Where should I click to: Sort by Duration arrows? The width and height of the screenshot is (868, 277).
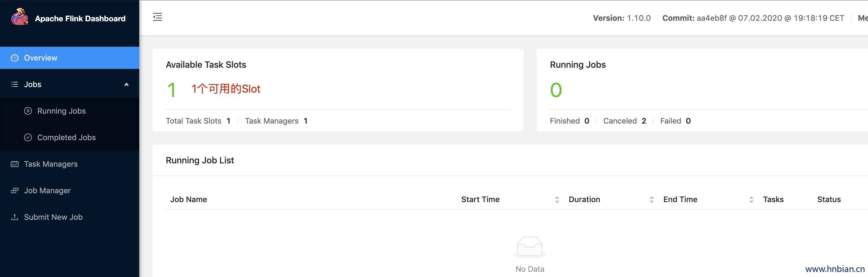tap(652, 200)
